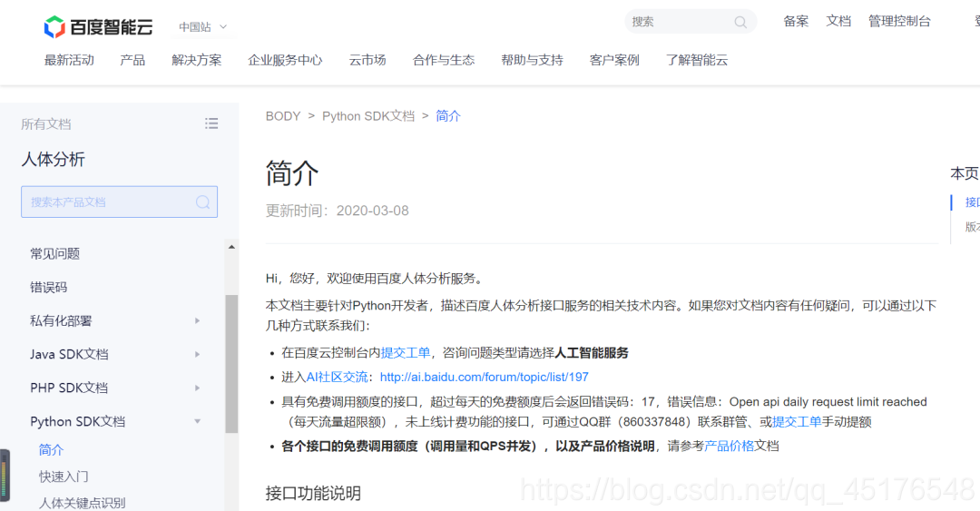
Task: Click the first 提交工单 link
Action: pos(406,353)
